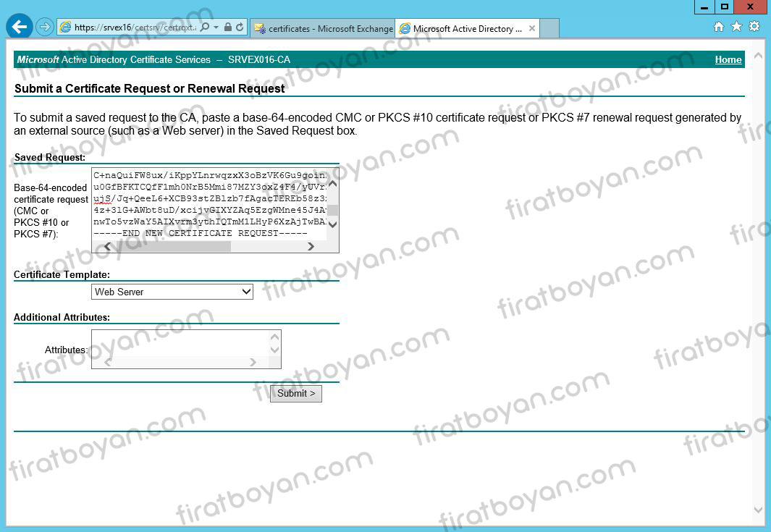Submit the certificate request
771x532 pixels.
click(x=296, y=393)
